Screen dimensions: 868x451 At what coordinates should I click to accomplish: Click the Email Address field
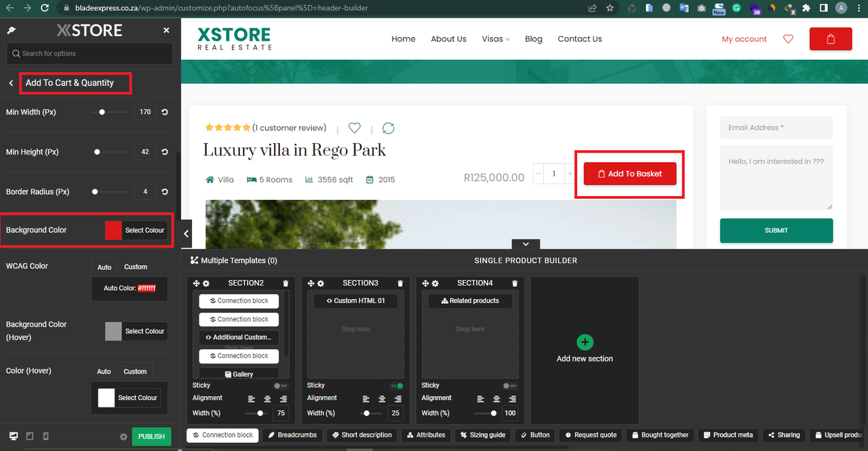(x=776, y=128)
